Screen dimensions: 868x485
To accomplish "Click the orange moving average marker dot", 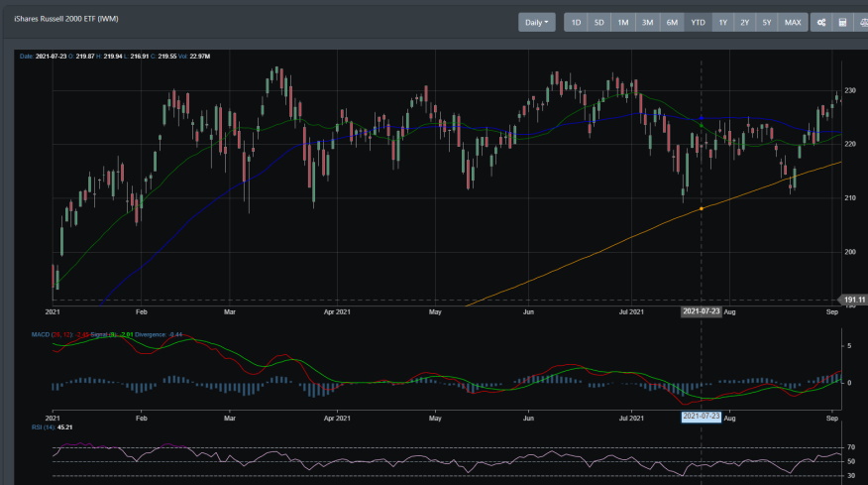I will pyautogui.click(x=702, y=208).
